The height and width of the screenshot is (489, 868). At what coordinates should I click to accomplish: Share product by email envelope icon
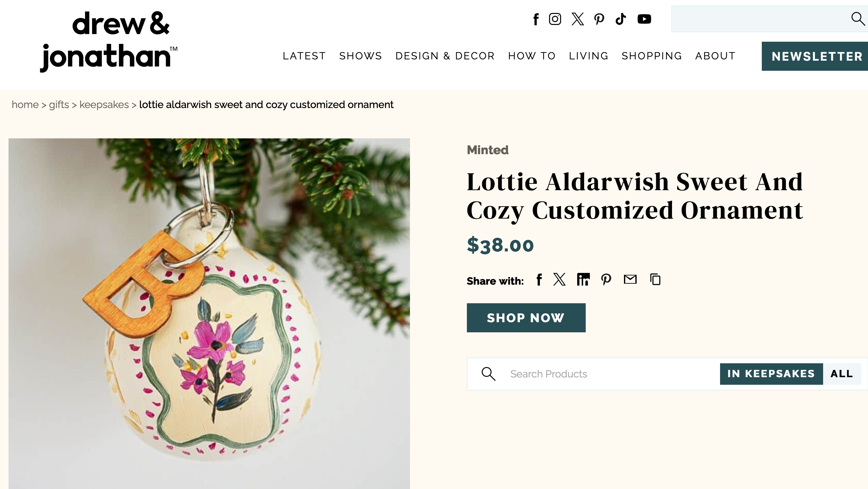pyautogui.click(x=630, y=279)
